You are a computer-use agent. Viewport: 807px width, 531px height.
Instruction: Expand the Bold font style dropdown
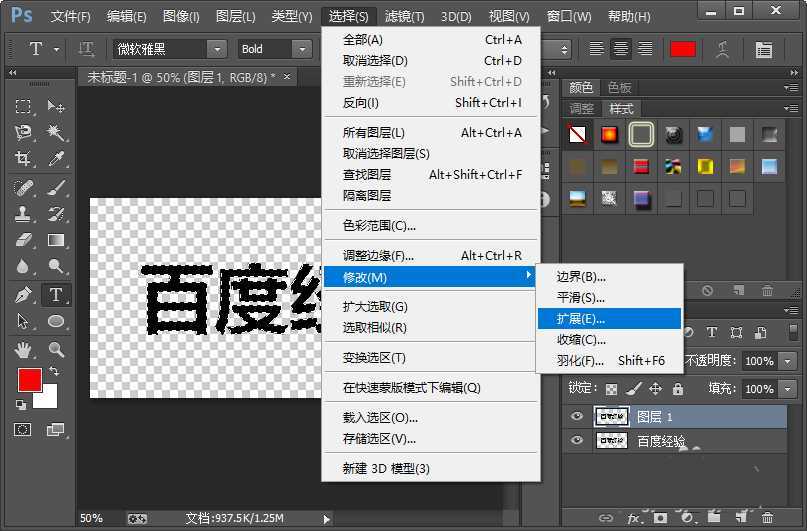tap(302, 49)
